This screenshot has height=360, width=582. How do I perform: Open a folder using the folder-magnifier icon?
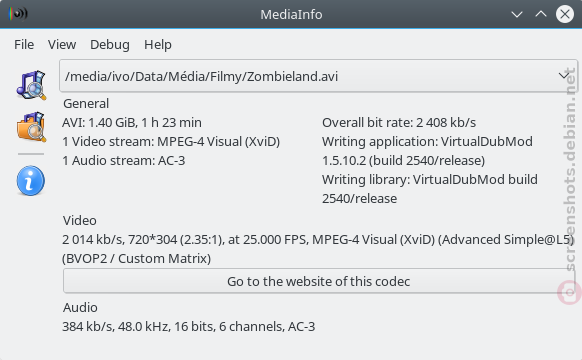click(x=31, y=127)
